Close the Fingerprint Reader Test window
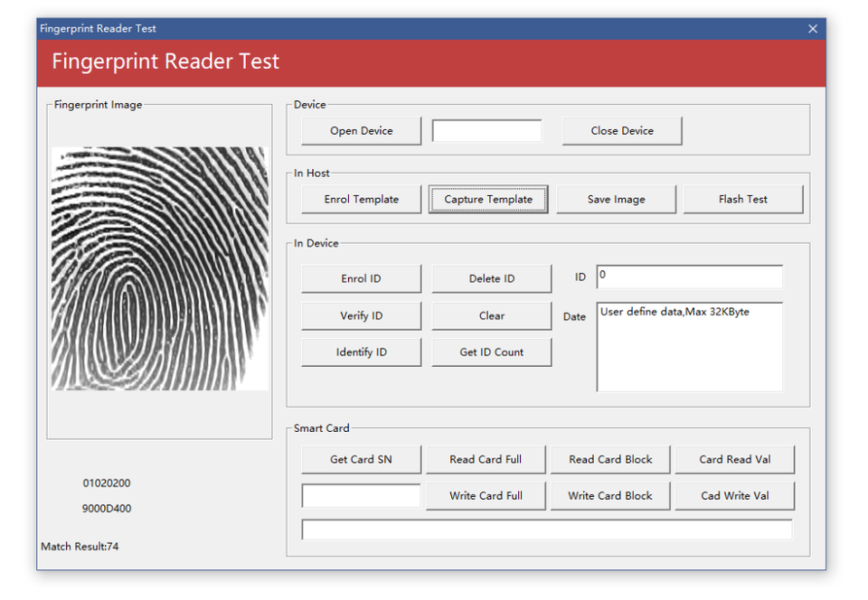 tap(812, 29)
